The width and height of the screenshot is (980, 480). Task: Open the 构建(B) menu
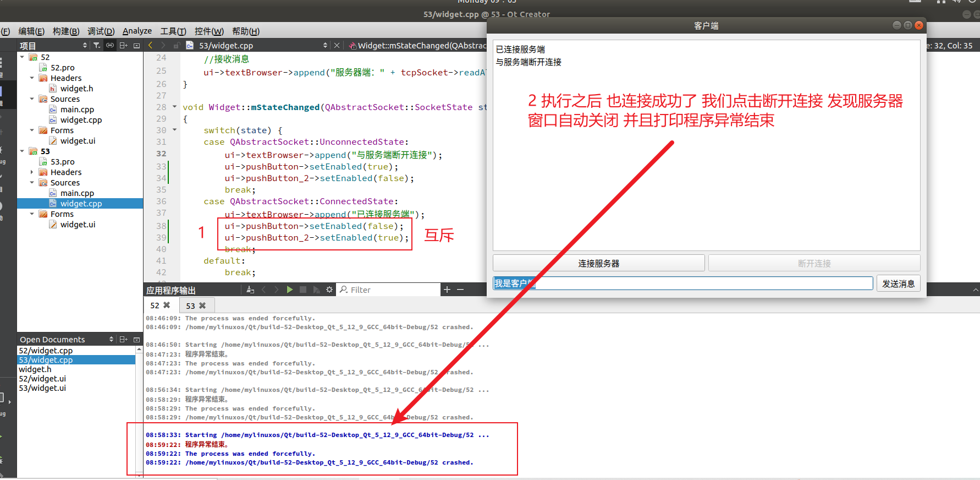(66, 31)
